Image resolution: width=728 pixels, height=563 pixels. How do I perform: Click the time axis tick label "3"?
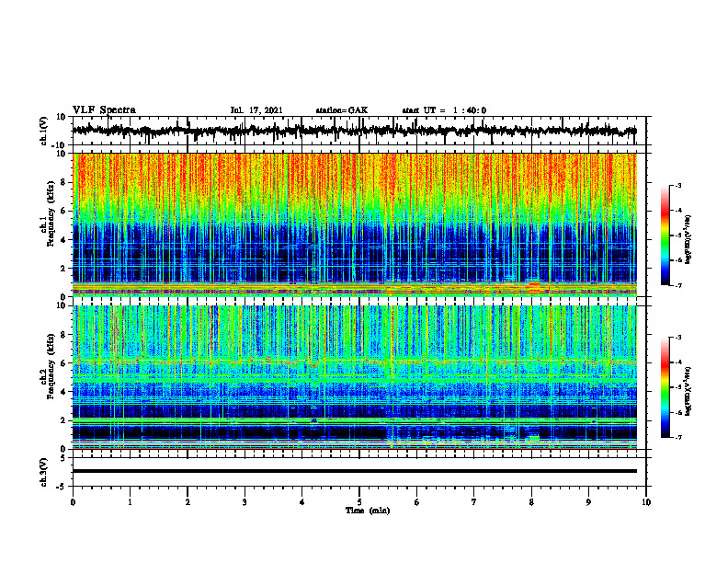pyautogui.click(x=245, y=502)
